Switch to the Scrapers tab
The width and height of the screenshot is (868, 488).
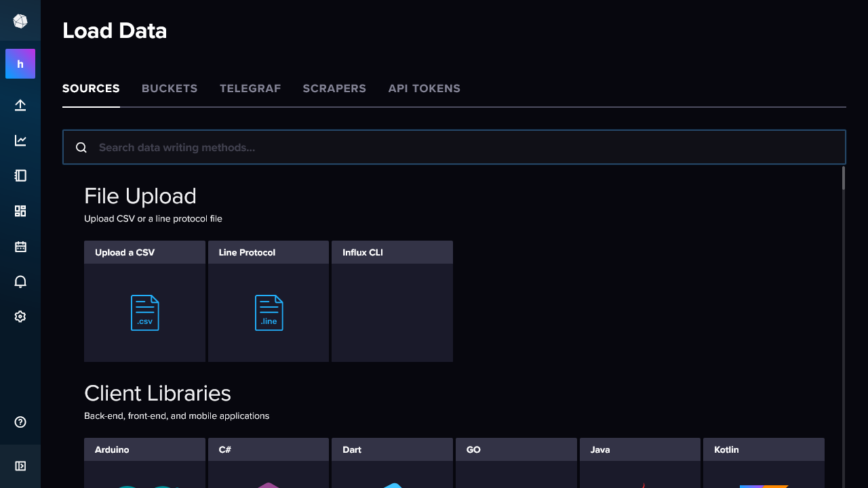(334, 89)
